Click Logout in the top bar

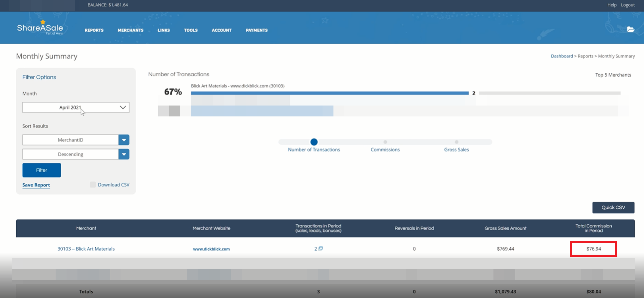[x=628, y=5]
